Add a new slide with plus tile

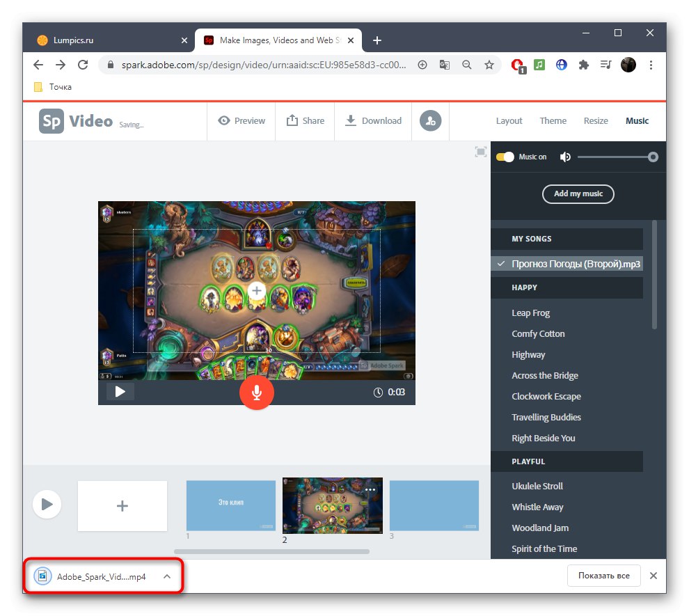tap(122, 506)
